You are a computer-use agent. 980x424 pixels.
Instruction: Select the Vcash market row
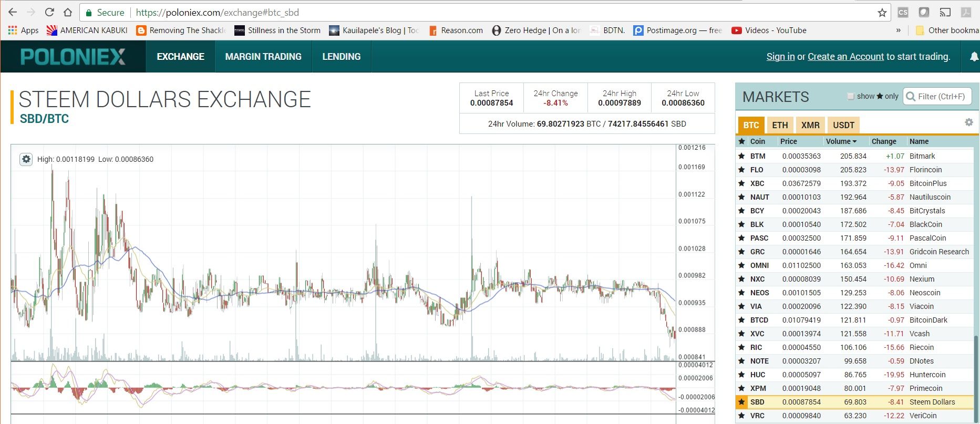click(x=854, y=334)
